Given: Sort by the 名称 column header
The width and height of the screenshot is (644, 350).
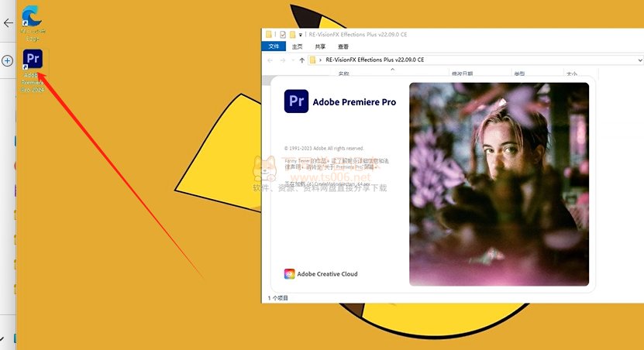Looking at the screenshot, I should [x=344, y=74].
